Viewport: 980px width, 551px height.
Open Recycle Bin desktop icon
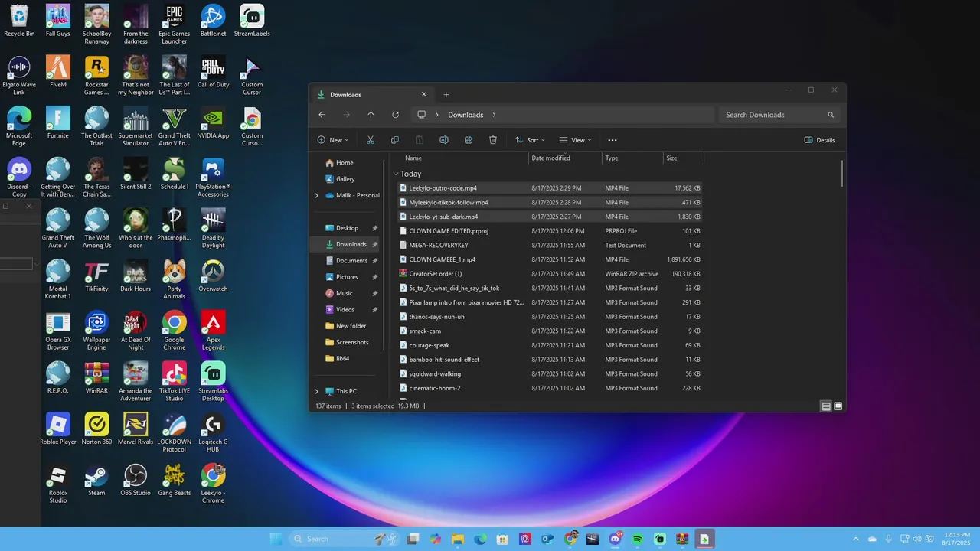(x=19, y=21)
